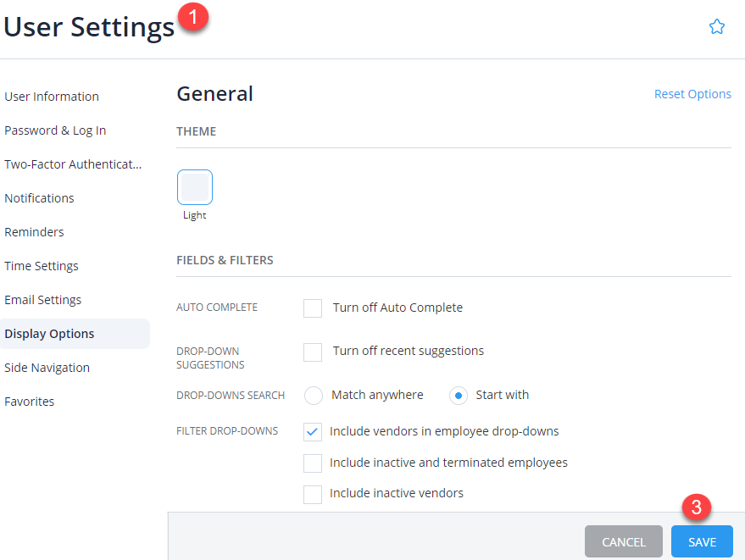The width and height of the screenshot is (745, 560).
Task: Switch to Time Settings
Action: [41, 265]
